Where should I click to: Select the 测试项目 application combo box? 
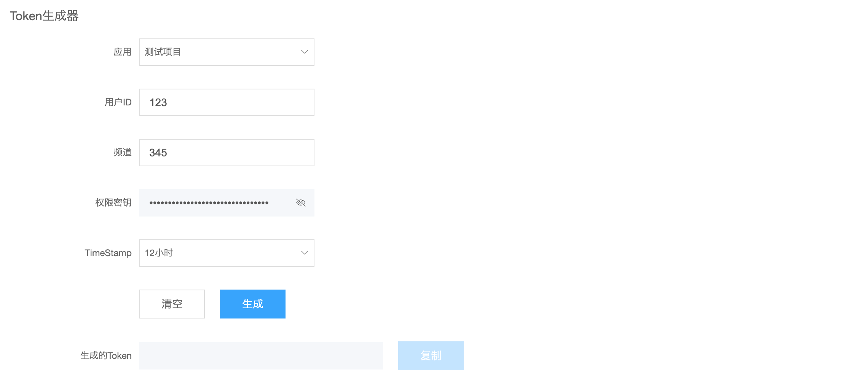click(x=227, y=52)
